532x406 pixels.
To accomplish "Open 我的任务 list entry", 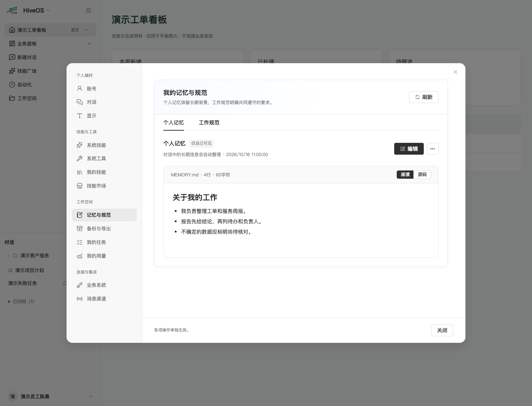I will click(x=104, y=242).
